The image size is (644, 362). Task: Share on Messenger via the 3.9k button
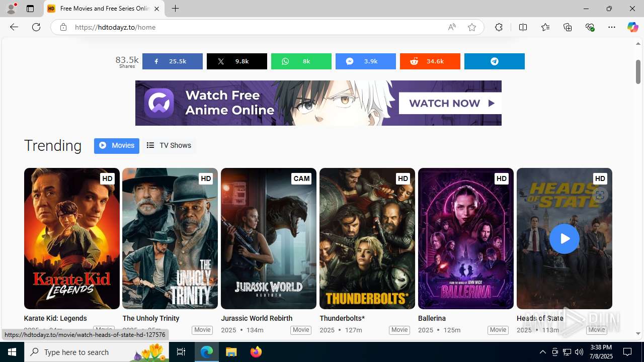(365, 61)
